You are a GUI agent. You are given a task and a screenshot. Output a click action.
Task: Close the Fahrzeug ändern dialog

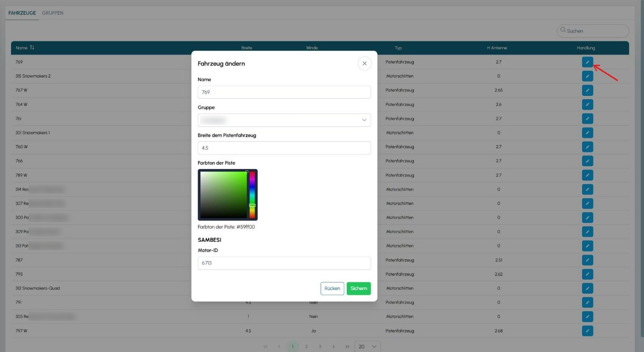click(x=365, y=64)
